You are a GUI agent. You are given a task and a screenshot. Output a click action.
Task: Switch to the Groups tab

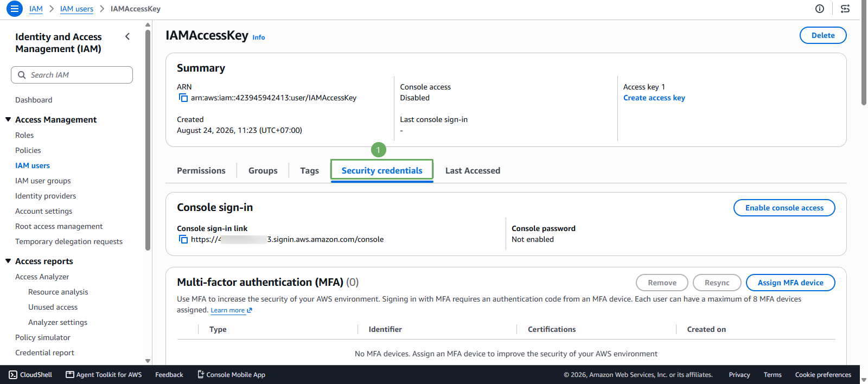[263, 170]
